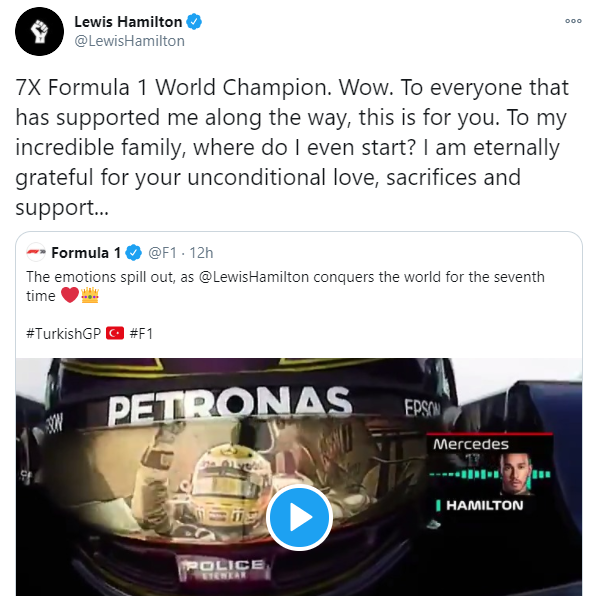Play the embedded helmet video
The height and width of the screenshot is (596, 590).
(x=299, y=517)
